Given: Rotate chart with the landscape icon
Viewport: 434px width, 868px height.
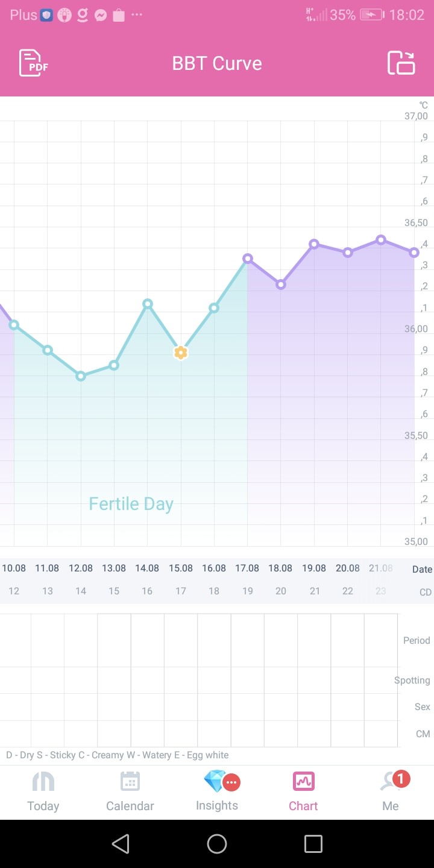Looking at the screenshot, I should (x=401, y=63).
